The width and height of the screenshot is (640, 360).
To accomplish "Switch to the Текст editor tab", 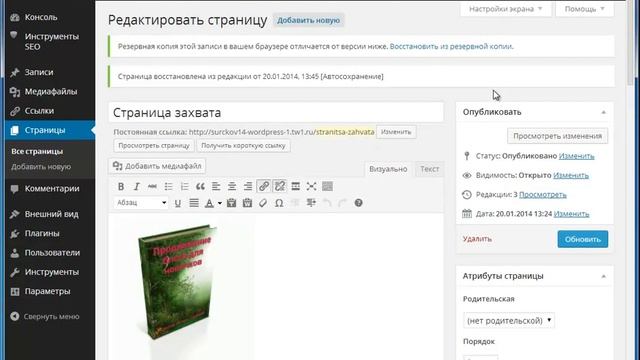I will pyautogui.click(x=429, y=169).
